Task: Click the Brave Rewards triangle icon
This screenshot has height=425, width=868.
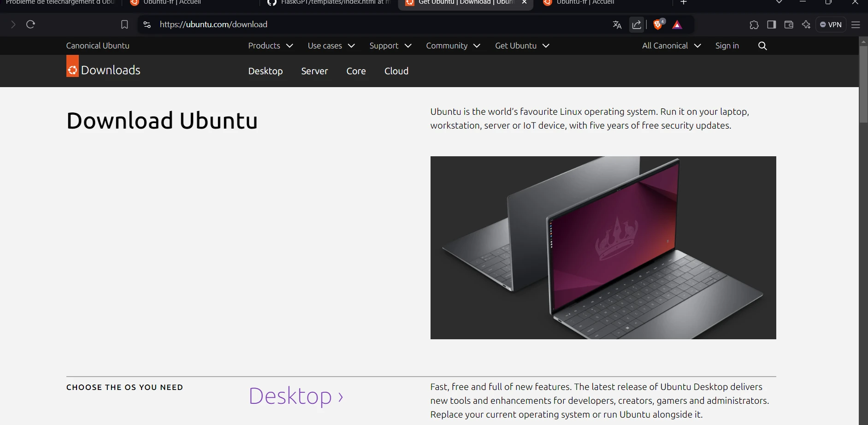Action: point(677,25)
